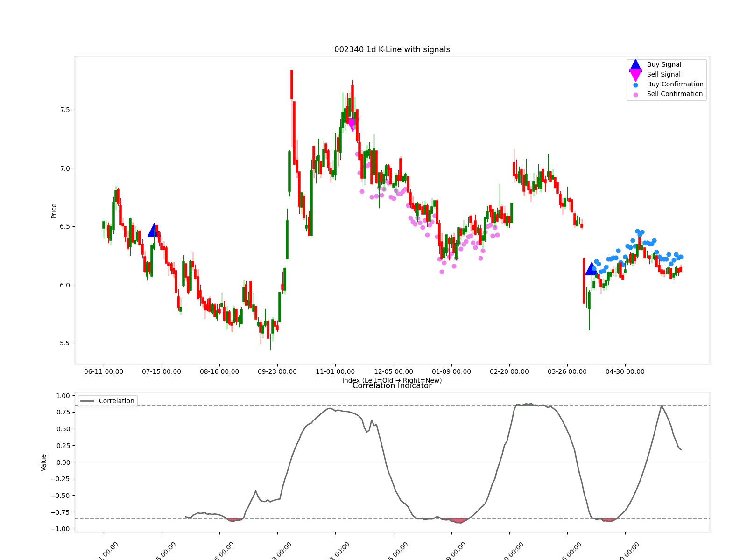Screen dimensions: 747x560
Task: Click the 'Sell Confirmation' legend label
Action: 675,94
